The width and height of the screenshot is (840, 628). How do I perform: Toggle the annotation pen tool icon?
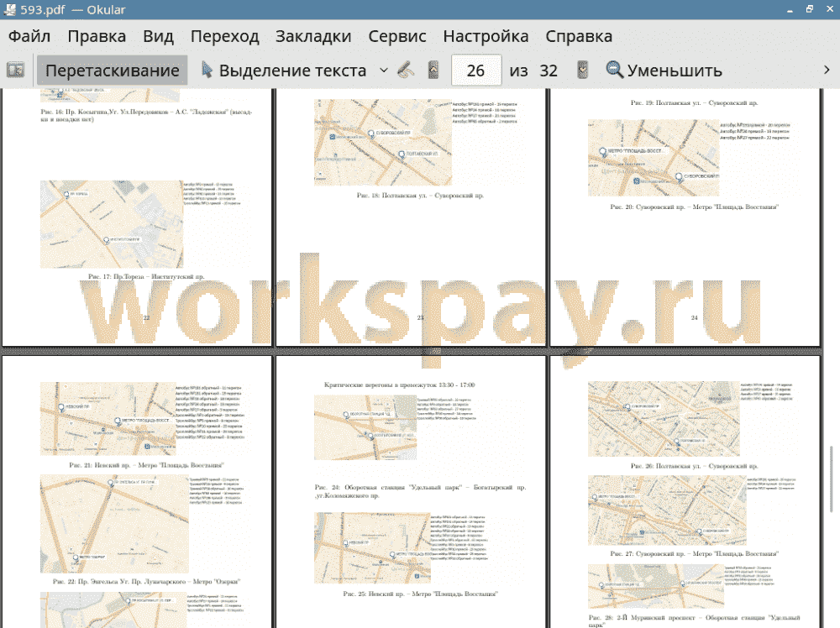tap(406, 71)
